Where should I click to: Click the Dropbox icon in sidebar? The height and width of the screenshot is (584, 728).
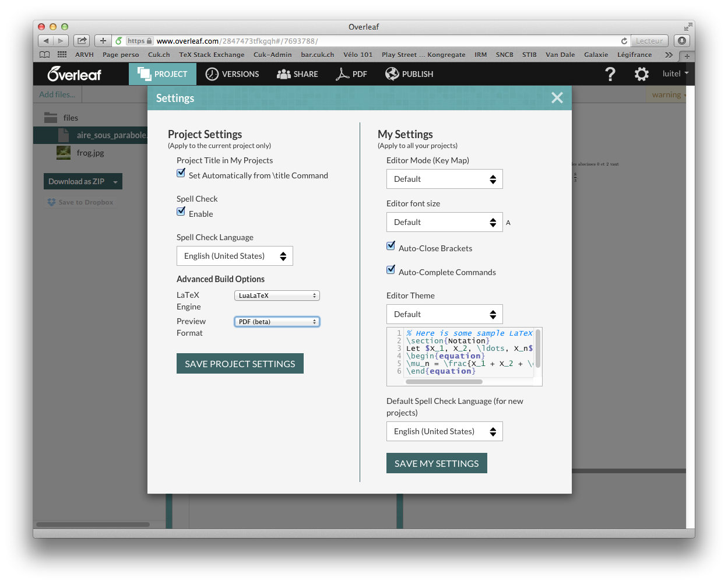[x=51, y=202]
